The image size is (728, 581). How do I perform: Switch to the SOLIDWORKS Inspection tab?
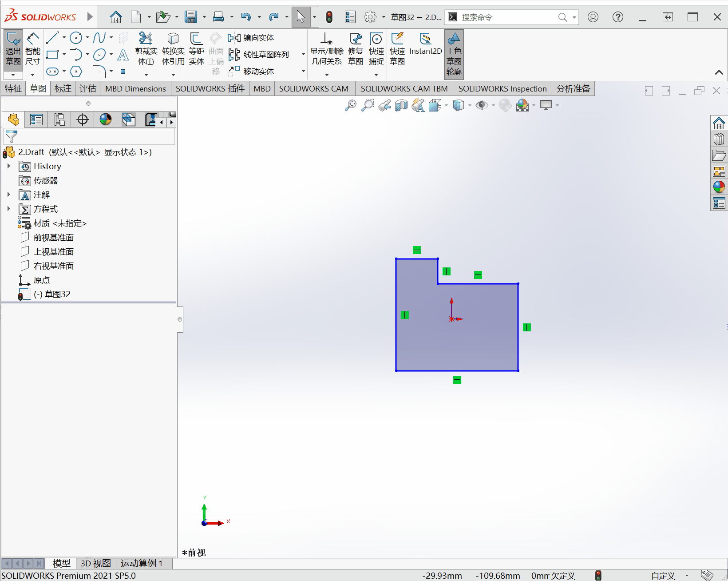coord(502,88)
